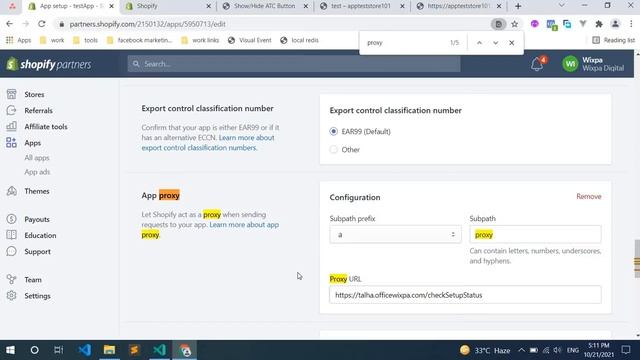The image size is (640, 360).
Task: Open Task View on taskbar
Action: (x=59, y=350)
